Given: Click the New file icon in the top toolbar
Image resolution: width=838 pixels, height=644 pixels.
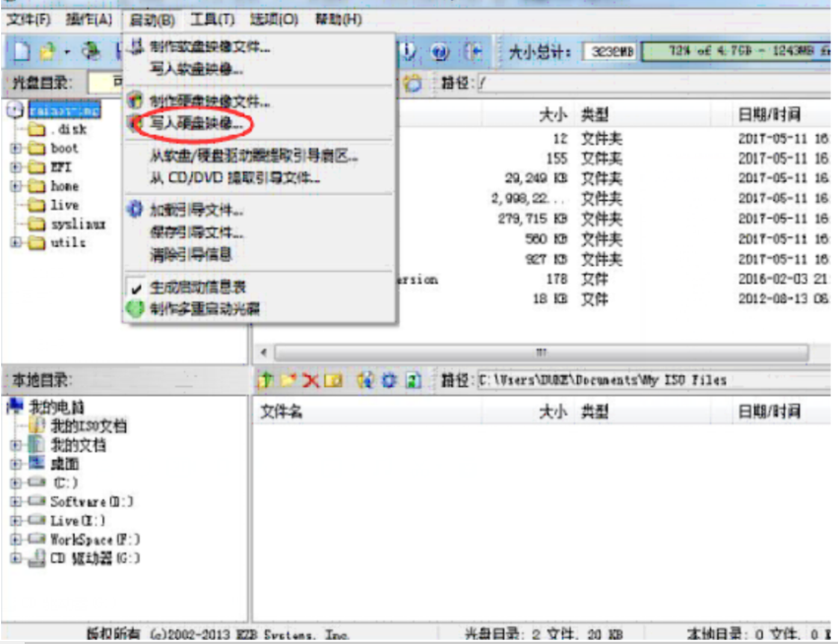Looking at the screenshot, I should point(21,51).
